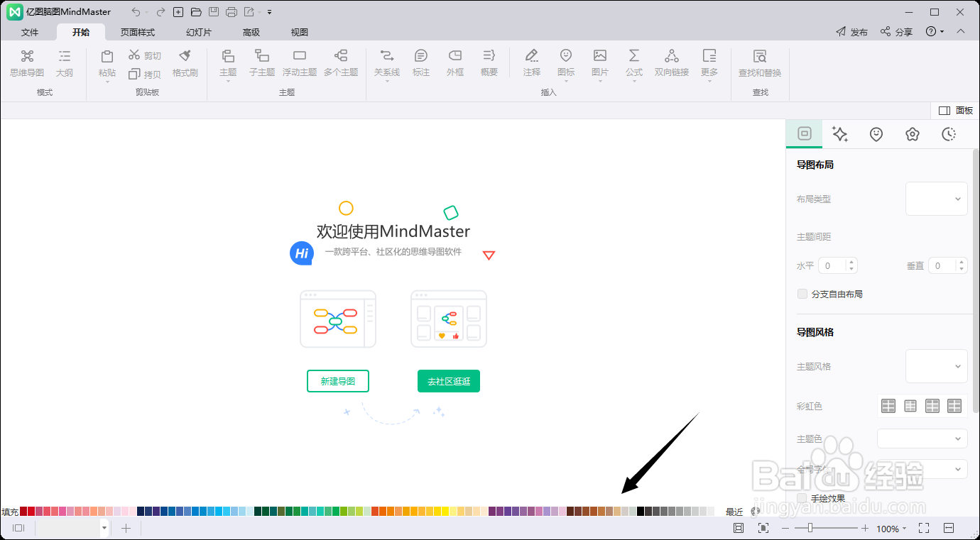The image size is (980, 540).
Task: Click the 分享 share button
Action: tap(896, 32)
